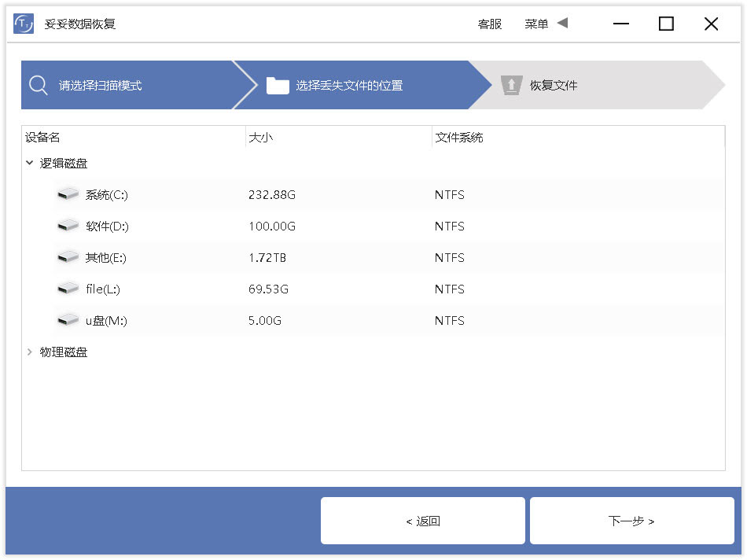
Task: Close the 妥妥数据恢复 window
Action: click(712, 24)
